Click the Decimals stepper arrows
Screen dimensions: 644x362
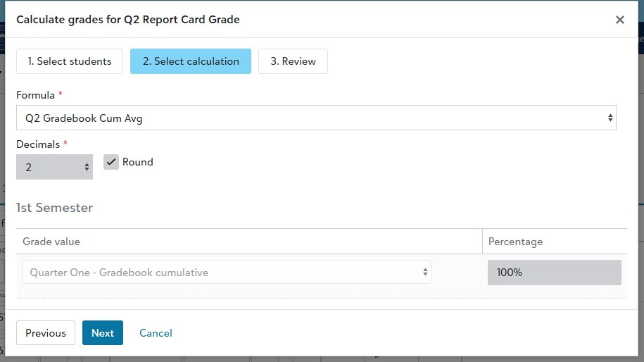point(87,168)
